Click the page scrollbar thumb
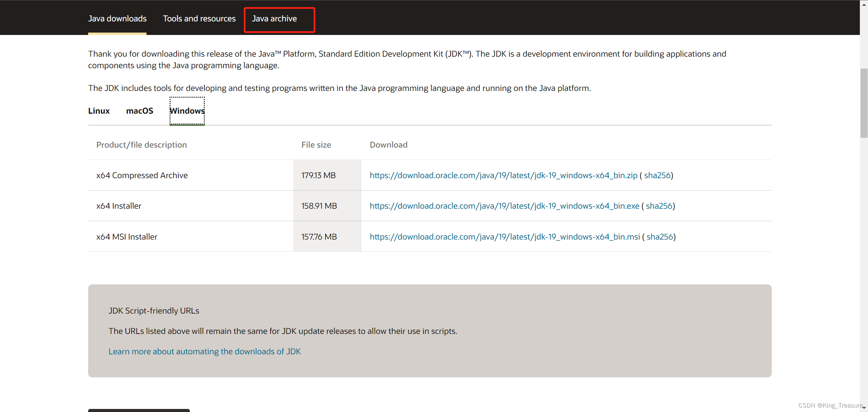This screenshot has height=412, width=868. point(864,103)
